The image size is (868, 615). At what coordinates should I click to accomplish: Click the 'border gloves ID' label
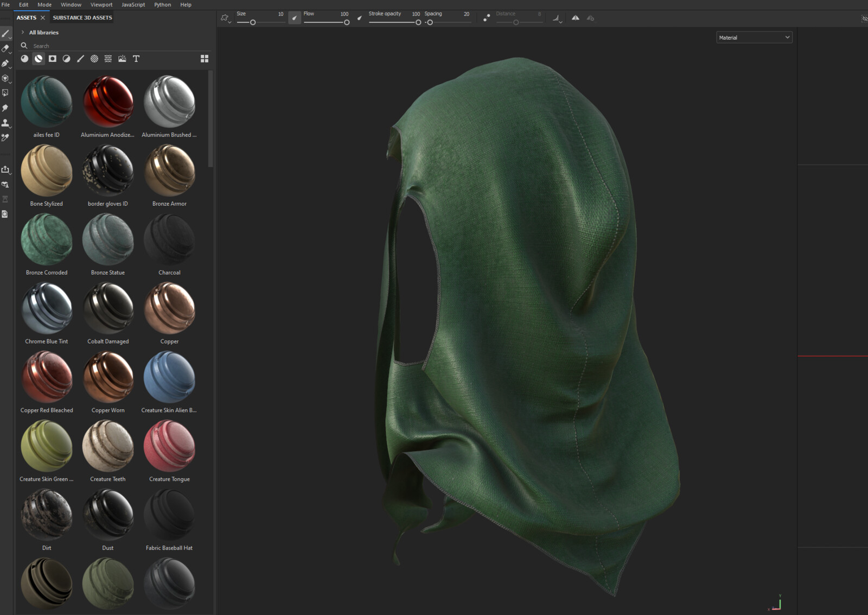tap(108, 204)
